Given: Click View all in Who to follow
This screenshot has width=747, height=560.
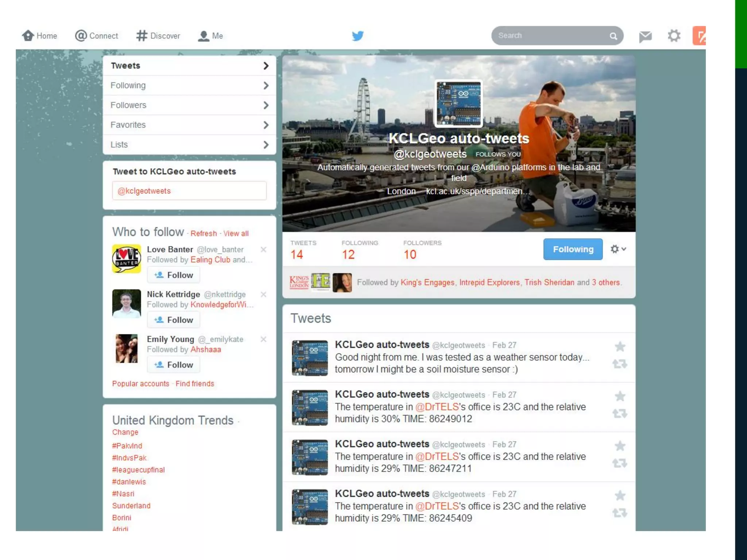Looking at the screenshot, I should [x=236, y=233].
